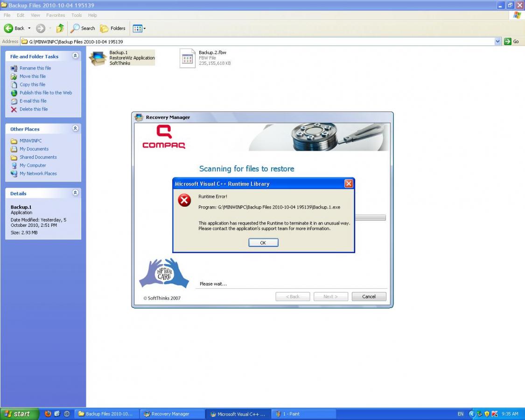Switch to Backup Files taskbar button
The image size is (525, 420).
pos(106,414)
